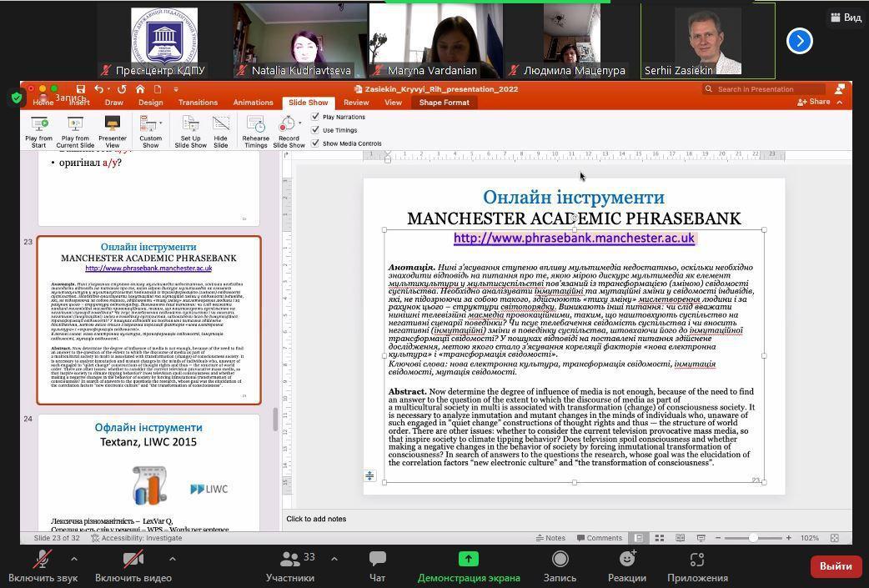Image resolution: width=869 pixels, height=588 pixels.
Task: Open Zoom reactions (Реакции)
Action: point(627,566)
